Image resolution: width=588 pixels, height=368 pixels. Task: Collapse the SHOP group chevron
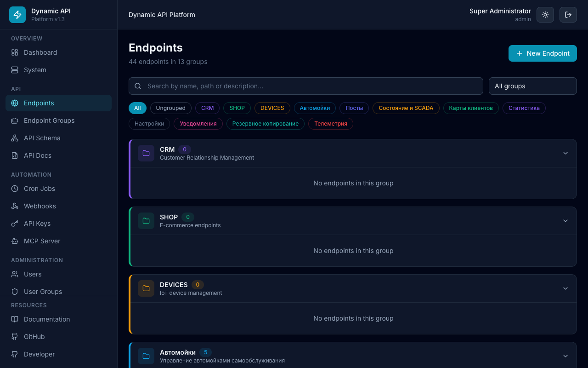pos(565,221)
